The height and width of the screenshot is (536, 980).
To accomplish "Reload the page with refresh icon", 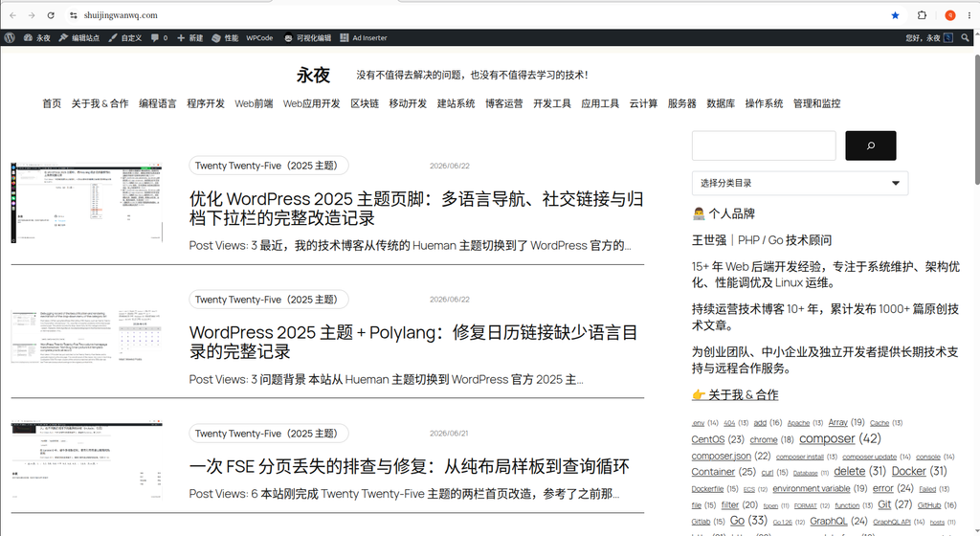I will coord(51,15).
